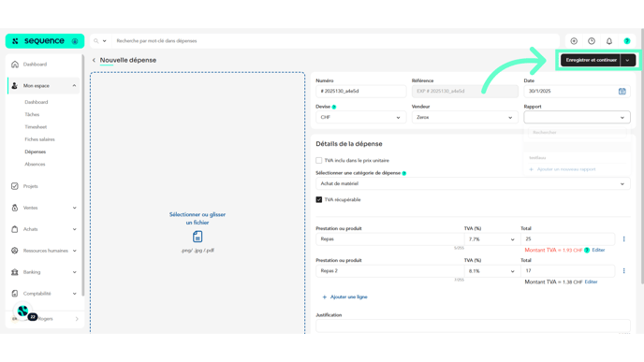Image resolution: width=644 pixels, height=362 pixels.
Task: Click the Ressources humaines icon
Action: click(x=15, y=251)
